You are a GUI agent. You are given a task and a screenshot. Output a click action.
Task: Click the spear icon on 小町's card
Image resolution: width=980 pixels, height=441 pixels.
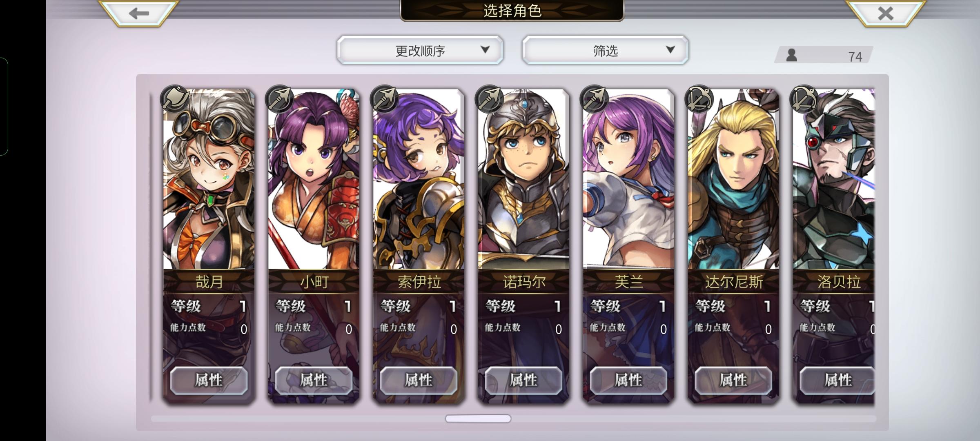pos(280,99)
